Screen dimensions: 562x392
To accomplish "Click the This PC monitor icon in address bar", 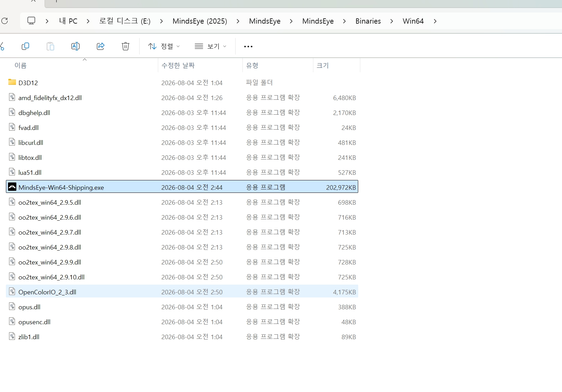I will coord(31,21).
